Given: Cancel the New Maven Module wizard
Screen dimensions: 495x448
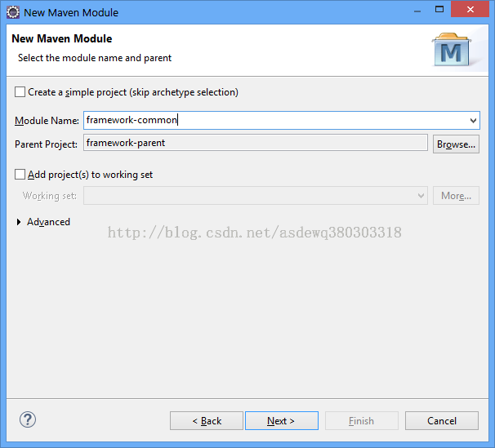Looking at the screenshot, I should point(442,420).
